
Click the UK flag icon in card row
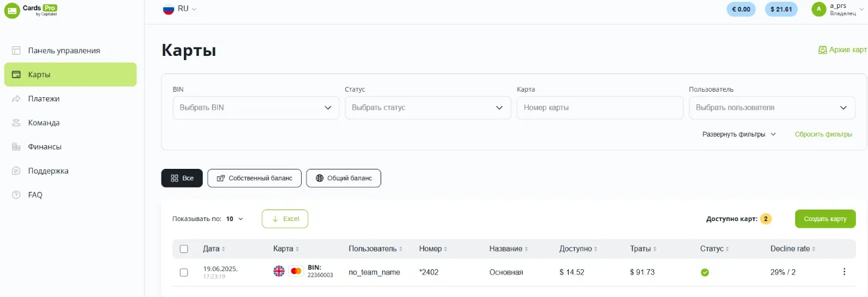(279, 271)
